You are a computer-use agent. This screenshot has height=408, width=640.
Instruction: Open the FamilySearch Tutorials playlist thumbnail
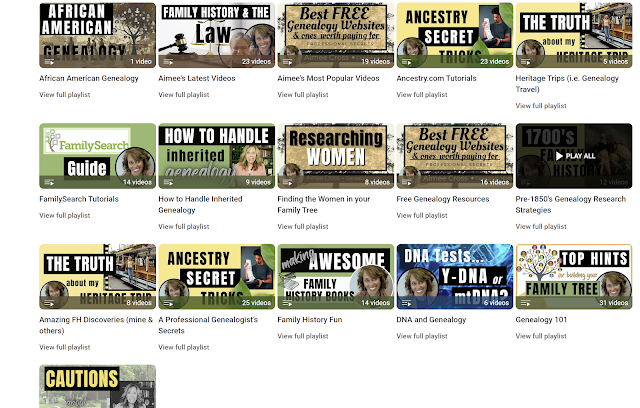tap(98, 156)
